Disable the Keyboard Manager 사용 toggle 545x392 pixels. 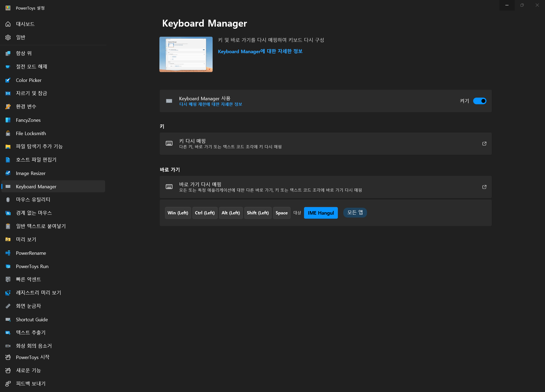(480, 101)
